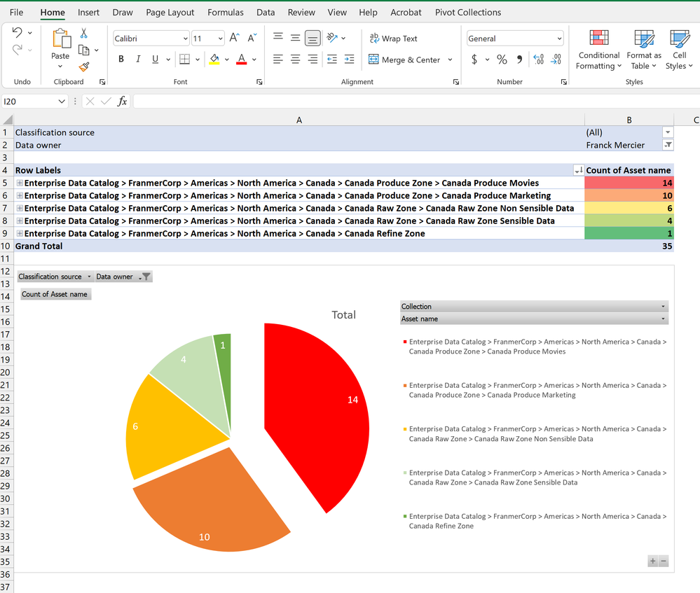The width and height of the screenshot is (700, 593).
Task: Open Classification source (All) filter dropdown
Action: [667, 132]
